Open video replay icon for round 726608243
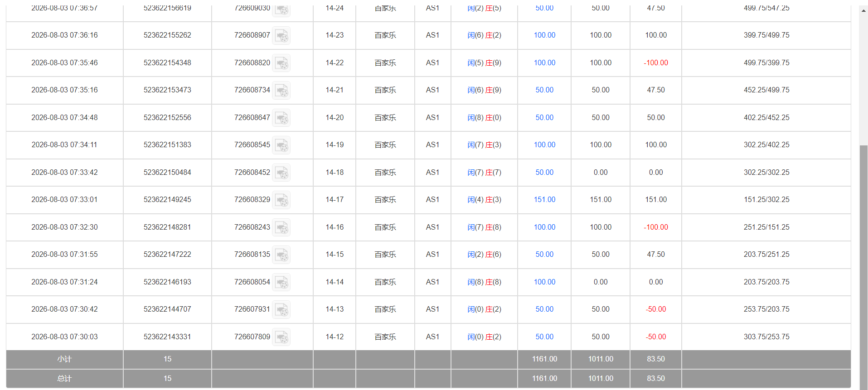The height and width of the screenshot is (390, 868). (x=281, y=227)
